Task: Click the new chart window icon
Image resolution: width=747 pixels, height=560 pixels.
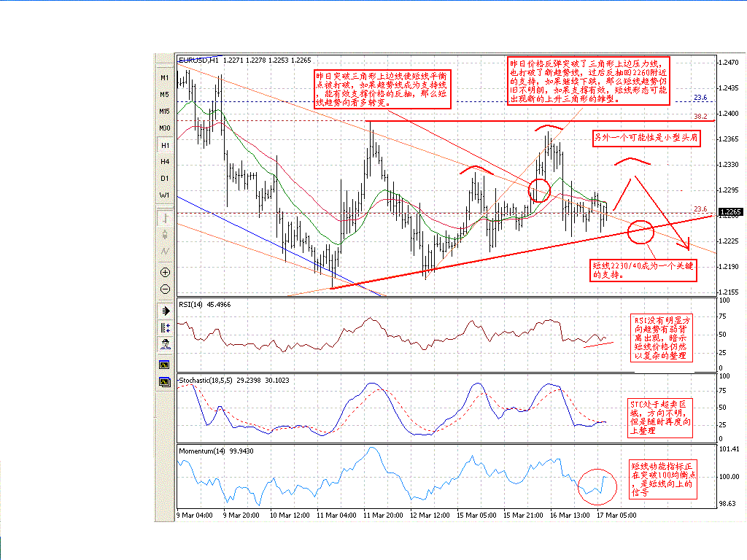Action: click(165, 365)
